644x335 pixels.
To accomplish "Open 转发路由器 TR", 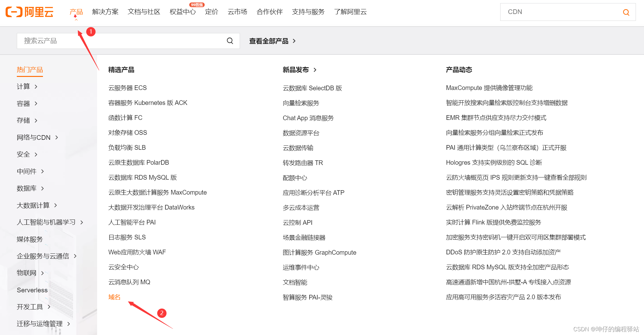I will point(303,163).
